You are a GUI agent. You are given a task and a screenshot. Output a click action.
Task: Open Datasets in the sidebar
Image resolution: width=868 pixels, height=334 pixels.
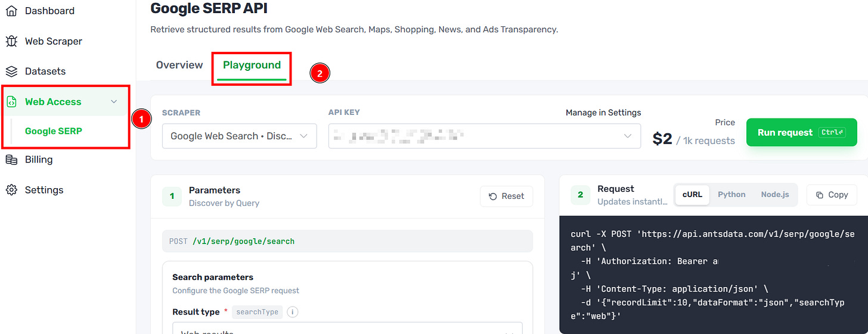45,71
